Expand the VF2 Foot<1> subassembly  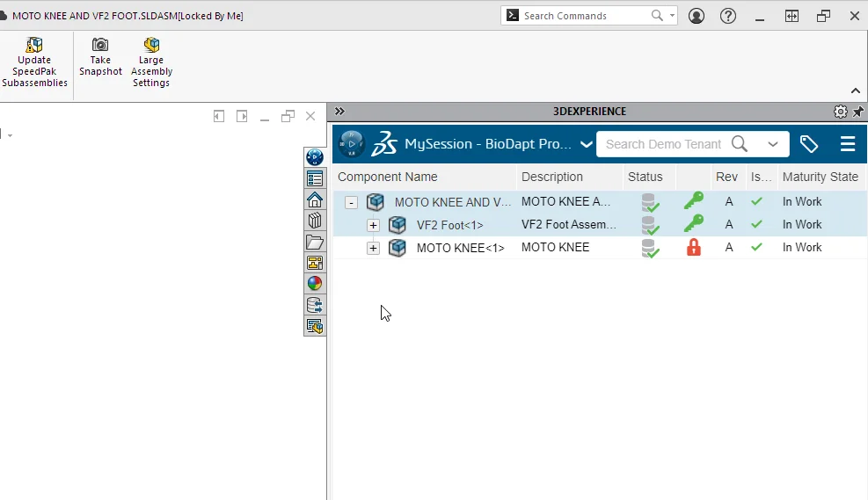click(373, 225)
